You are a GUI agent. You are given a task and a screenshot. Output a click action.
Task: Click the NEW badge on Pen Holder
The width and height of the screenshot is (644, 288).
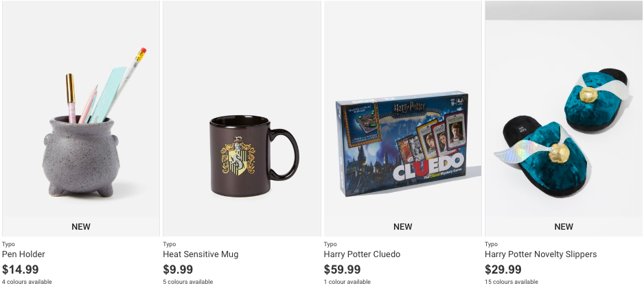click(x=81, y=226)
